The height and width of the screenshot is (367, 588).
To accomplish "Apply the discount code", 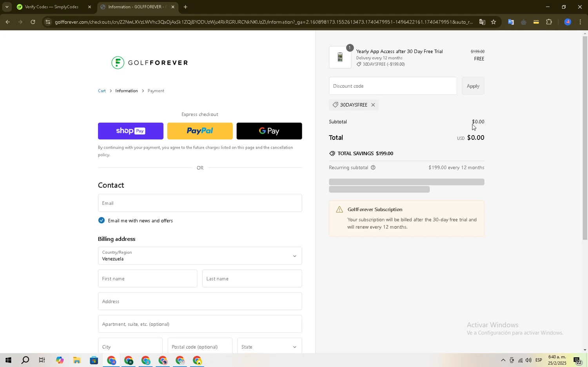I will 473,86.
